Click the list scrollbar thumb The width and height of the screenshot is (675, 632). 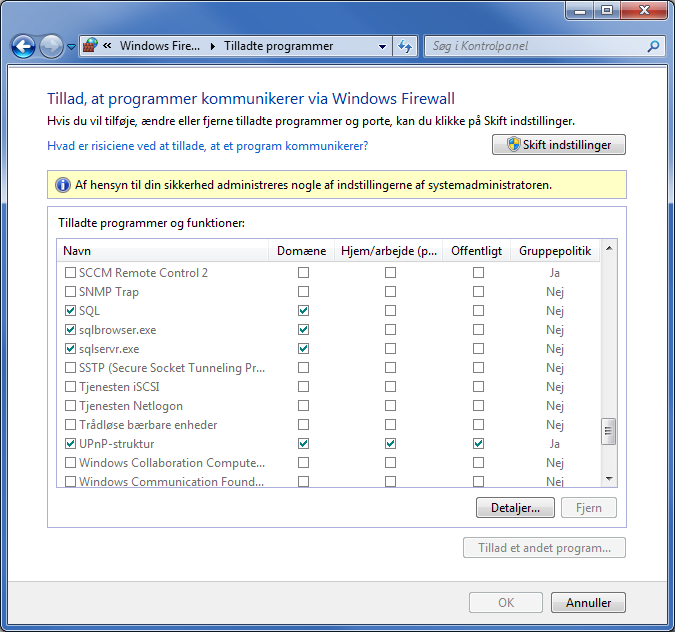click(x=609, y=431)
